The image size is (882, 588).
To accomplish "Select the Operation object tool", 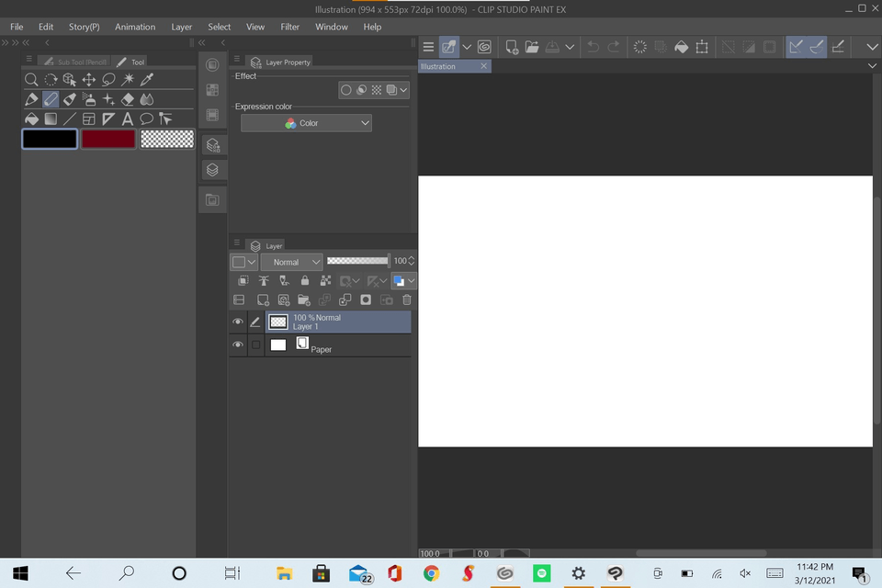I will 70,79.
